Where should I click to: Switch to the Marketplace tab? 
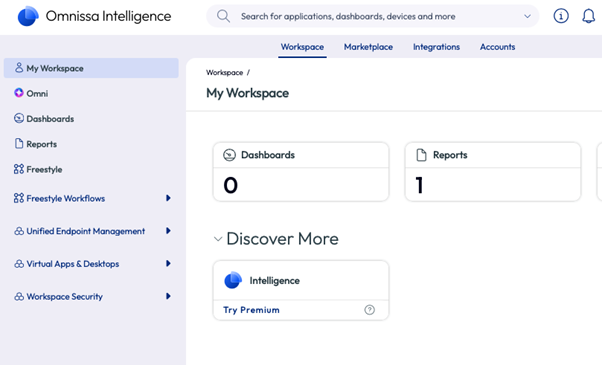368,47
